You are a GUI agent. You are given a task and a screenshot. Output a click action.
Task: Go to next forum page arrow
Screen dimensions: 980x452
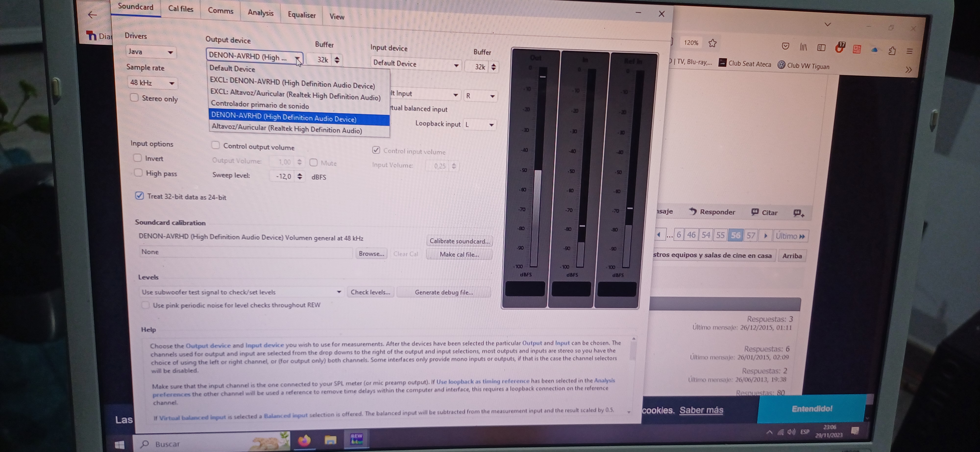click(x=765, y=236)
